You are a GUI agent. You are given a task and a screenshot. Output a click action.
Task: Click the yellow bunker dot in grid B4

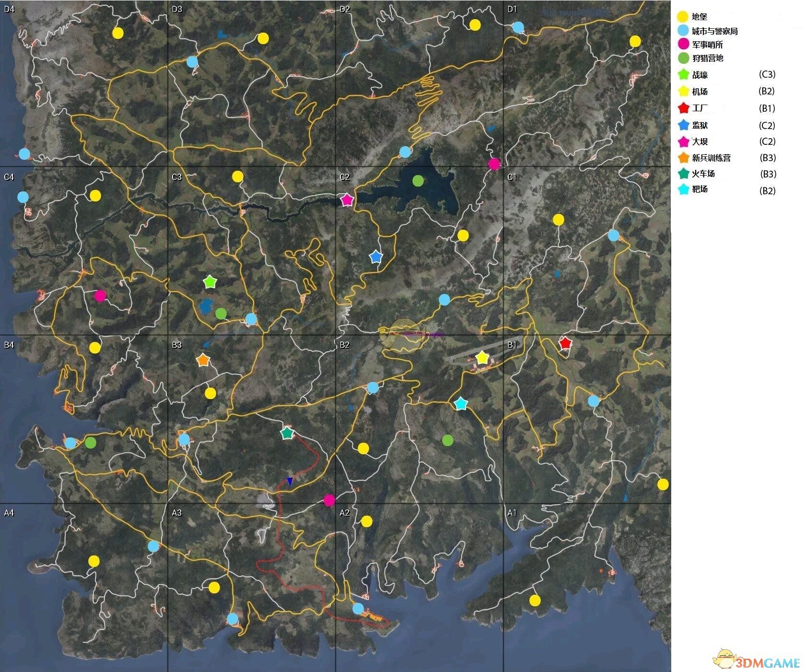point(95,348)
